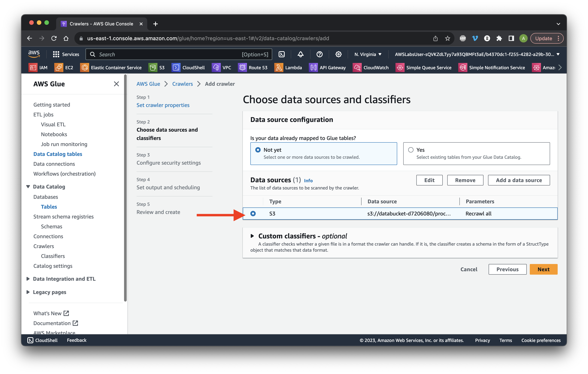This screenshot has width=588, height=374.
Task: Select the 'Yes' radio option
Action: point(411,150)
